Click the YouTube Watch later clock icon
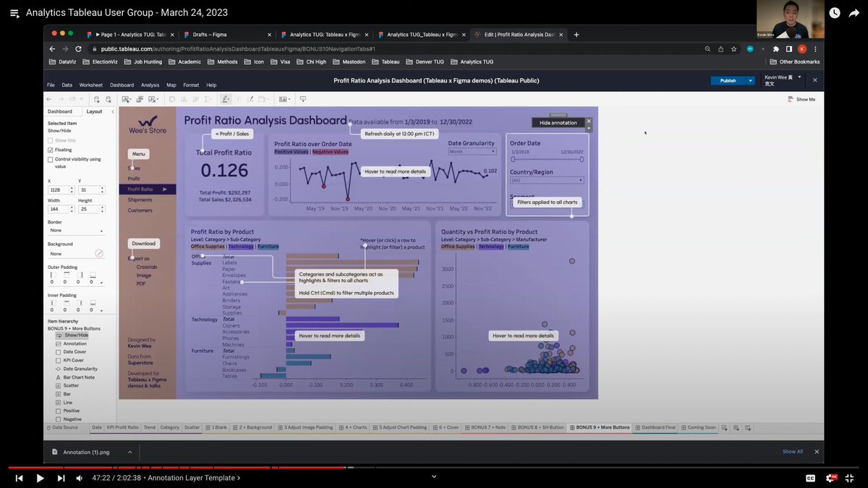The height and width of the screenshot is (488, 868). coord(835,12)
